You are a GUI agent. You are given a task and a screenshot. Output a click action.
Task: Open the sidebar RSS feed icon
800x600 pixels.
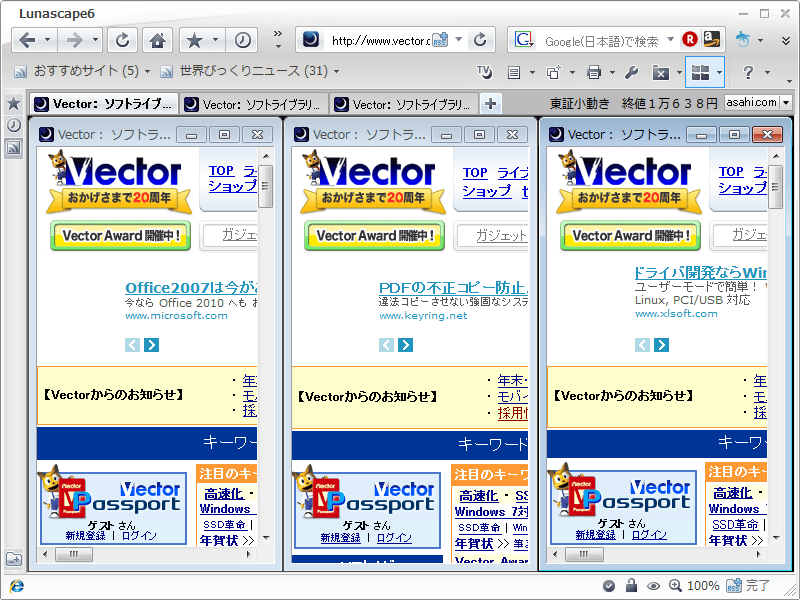[x=14, y=148]
